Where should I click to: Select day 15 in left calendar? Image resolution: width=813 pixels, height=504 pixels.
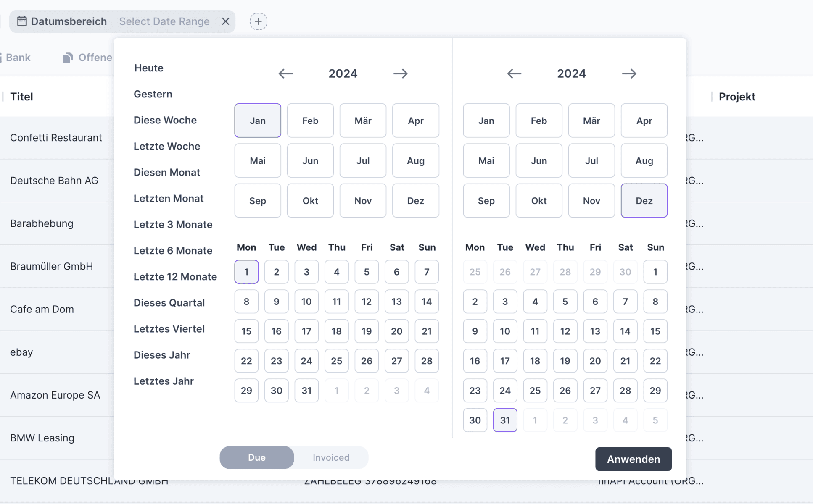coord(246,331)
